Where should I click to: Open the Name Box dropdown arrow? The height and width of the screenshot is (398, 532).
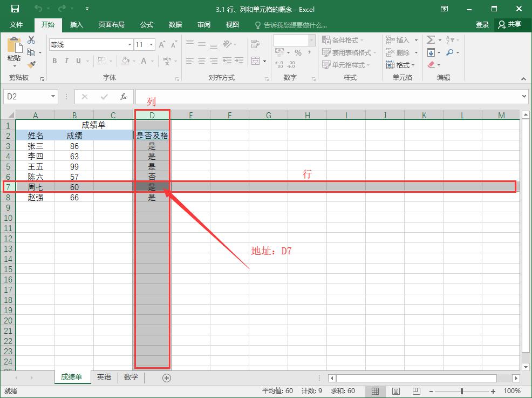tap(53, 97)
